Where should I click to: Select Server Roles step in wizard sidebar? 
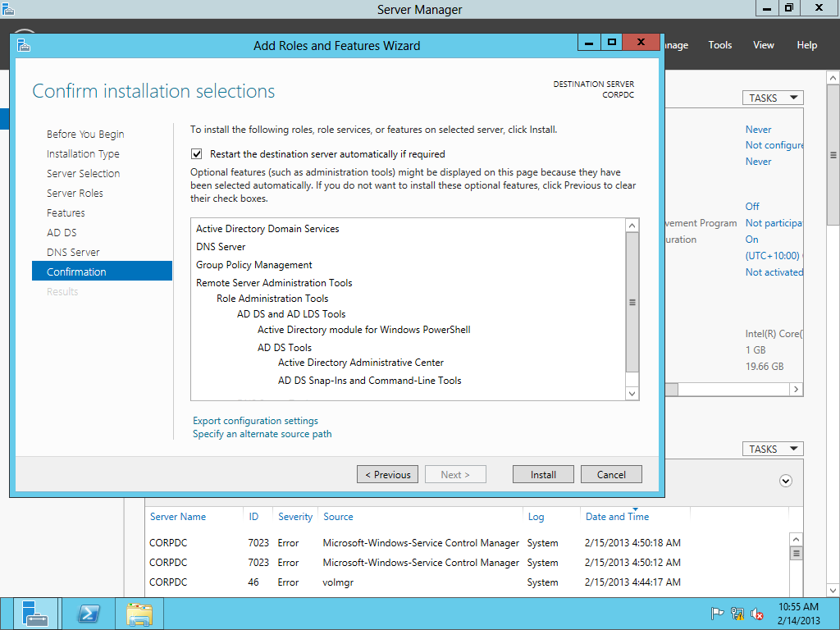click(x=75, y=193)
